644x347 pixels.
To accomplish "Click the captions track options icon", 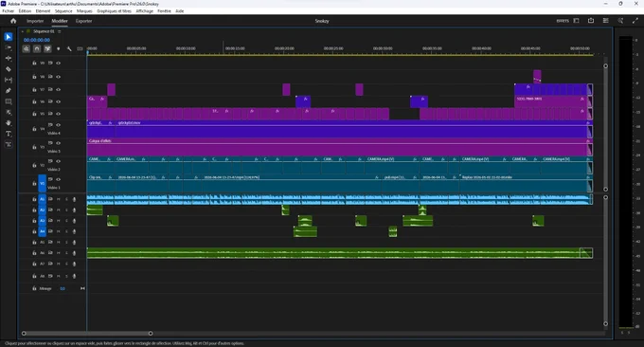I will (x=80, y=48).
